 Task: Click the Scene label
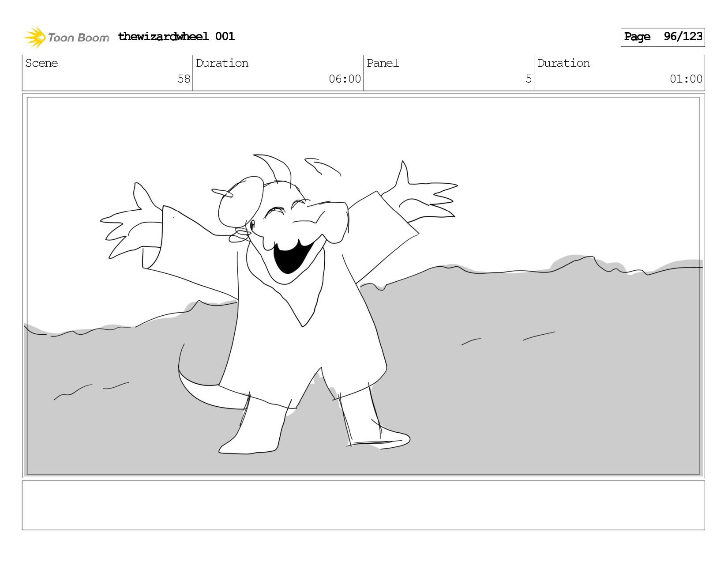point(41,63)
